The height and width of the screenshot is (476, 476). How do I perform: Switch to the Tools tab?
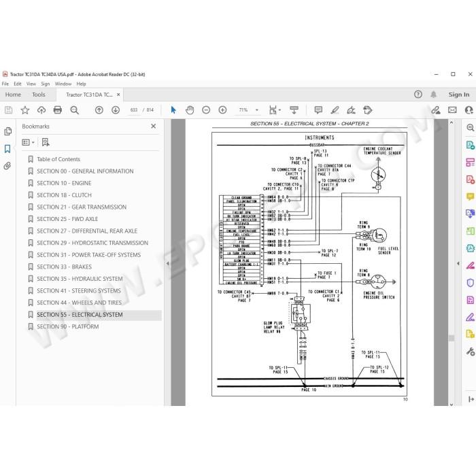coord(39,95)
